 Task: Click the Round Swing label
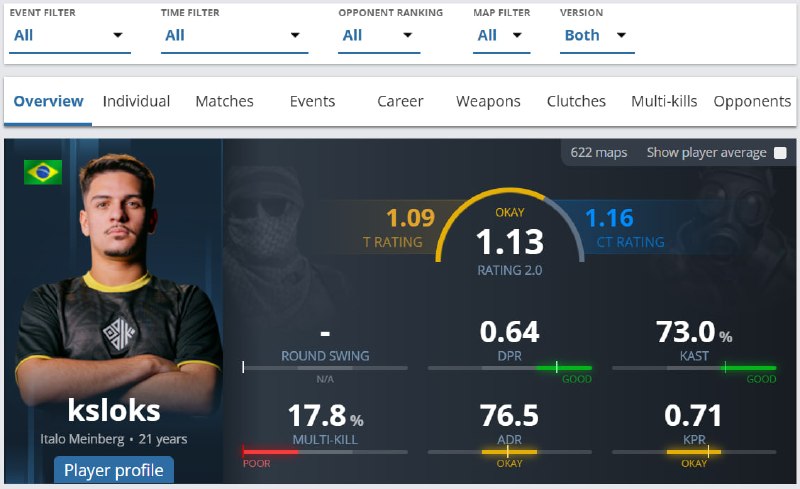tap(325, 356)
